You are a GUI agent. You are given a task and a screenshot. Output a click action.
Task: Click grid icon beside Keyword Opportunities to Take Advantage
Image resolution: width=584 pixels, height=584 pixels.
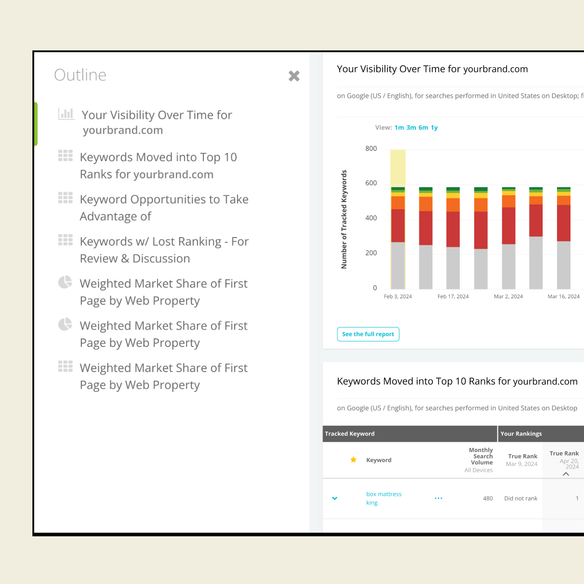click(x=66, y=198)
